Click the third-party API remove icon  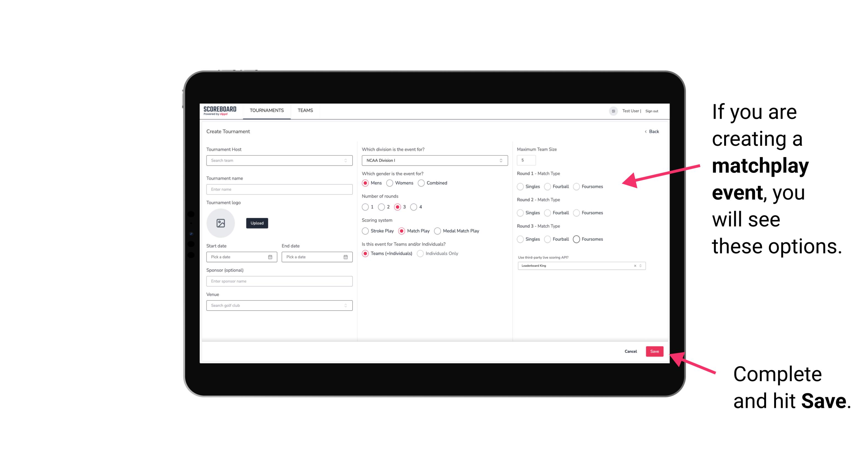pyautogui.click(x=635, y=266)
